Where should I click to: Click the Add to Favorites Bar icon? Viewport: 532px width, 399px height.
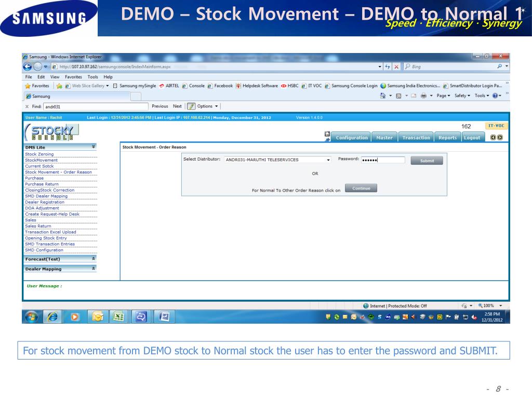click(59, 86)
